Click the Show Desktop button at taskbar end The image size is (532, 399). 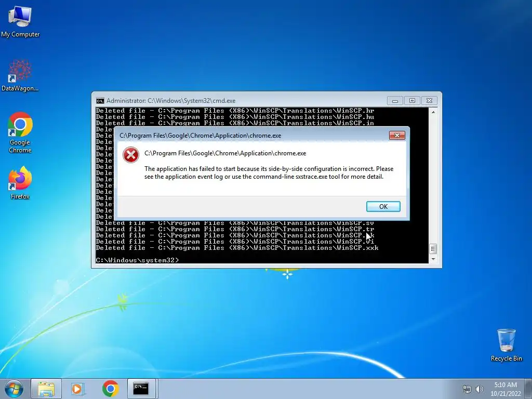pyautogui.click(x=529, y=389)
